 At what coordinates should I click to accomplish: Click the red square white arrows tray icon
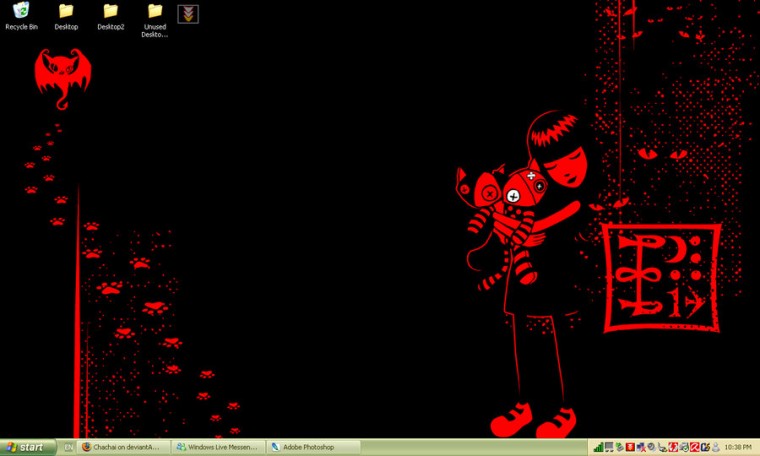coord(673,447)
